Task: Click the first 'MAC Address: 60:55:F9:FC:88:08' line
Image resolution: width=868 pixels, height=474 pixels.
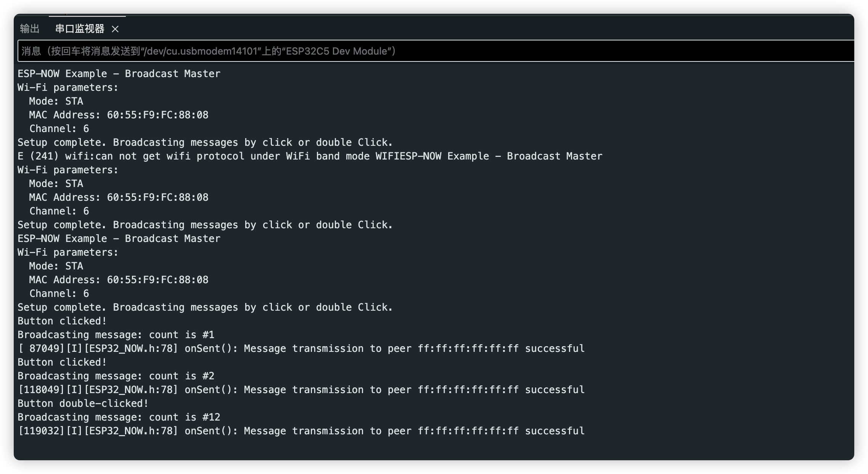Action: [x=119, y=115]
